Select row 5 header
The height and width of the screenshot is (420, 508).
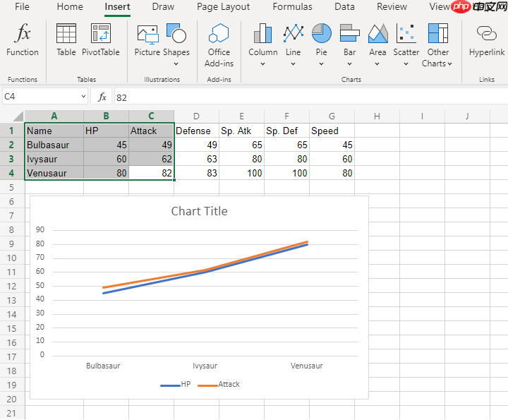12,187
